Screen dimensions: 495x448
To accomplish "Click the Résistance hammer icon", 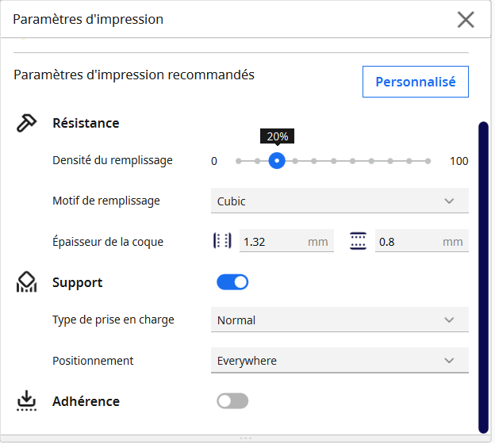I will point(27,123).
